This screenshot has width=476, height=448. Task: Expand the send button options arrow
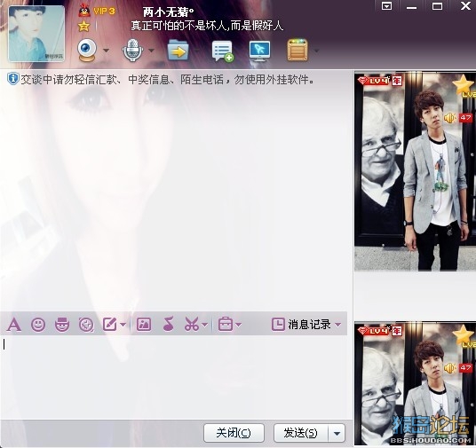[337, 433]
